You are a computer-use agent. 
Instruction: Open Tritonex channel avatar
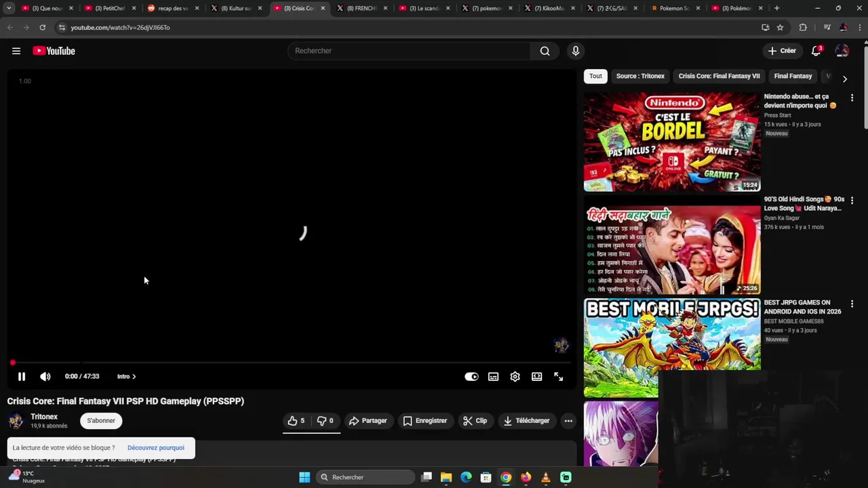click(x=16, y=421)
